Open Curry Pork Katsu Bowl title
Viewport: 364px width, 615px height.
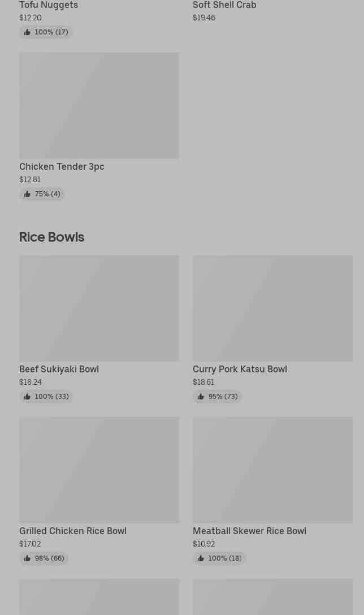(240, 369)
